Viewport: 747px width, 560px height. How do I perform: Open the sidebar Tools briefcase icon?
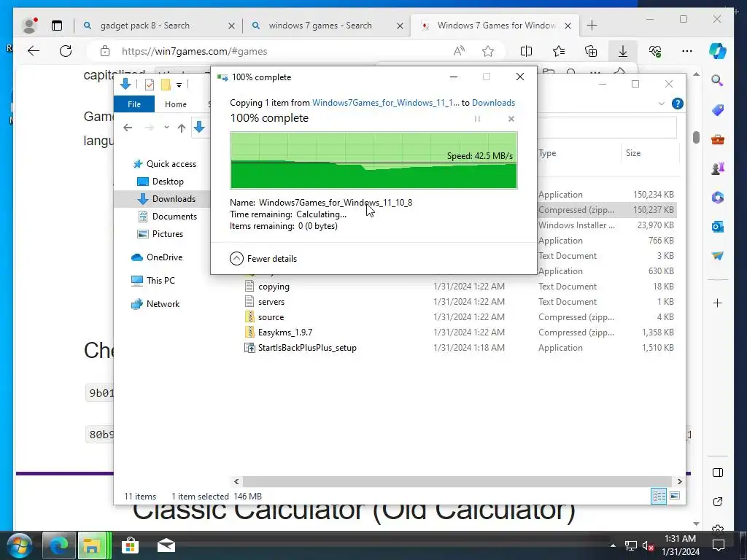coord(718,139)
